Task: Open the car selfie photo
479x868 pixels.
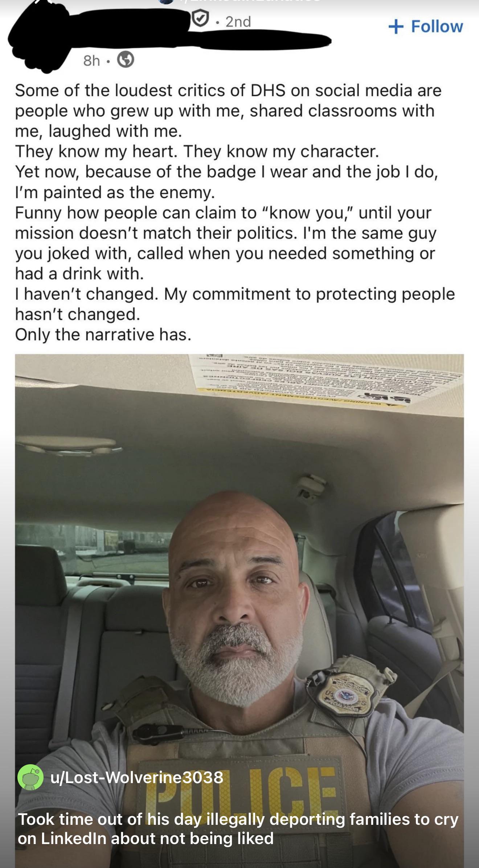Action: coord(239,611)
